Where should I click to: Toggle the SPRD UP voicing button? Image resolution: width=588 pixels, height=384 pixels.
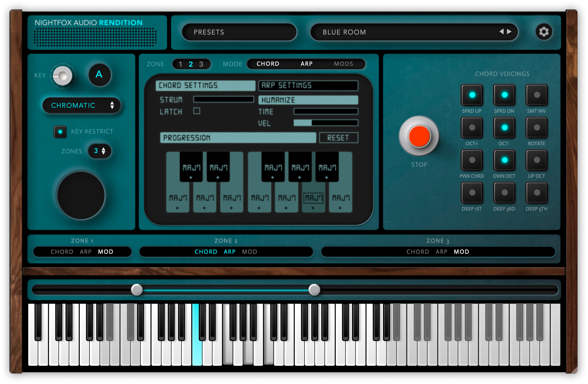click(472, 95)
